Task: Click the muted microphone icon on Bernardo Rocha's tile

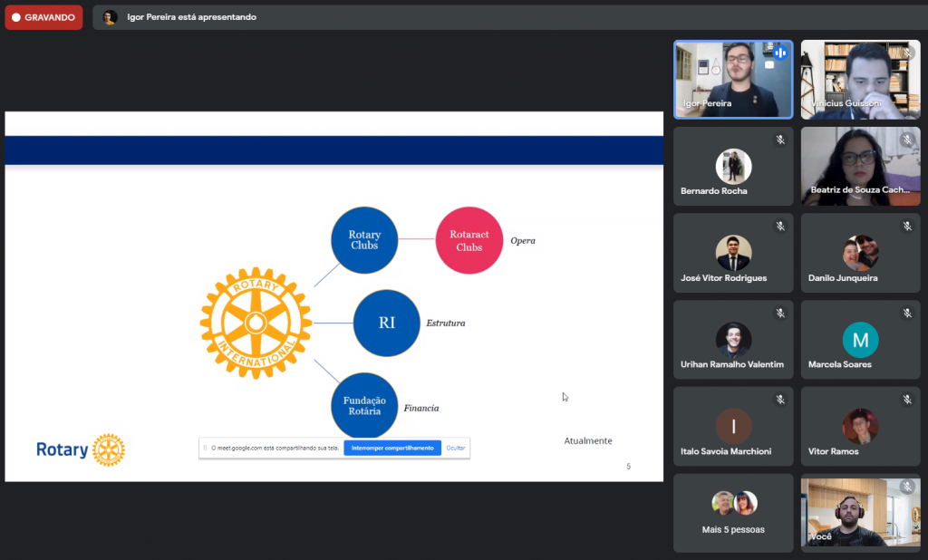Action: click(779, 140)
